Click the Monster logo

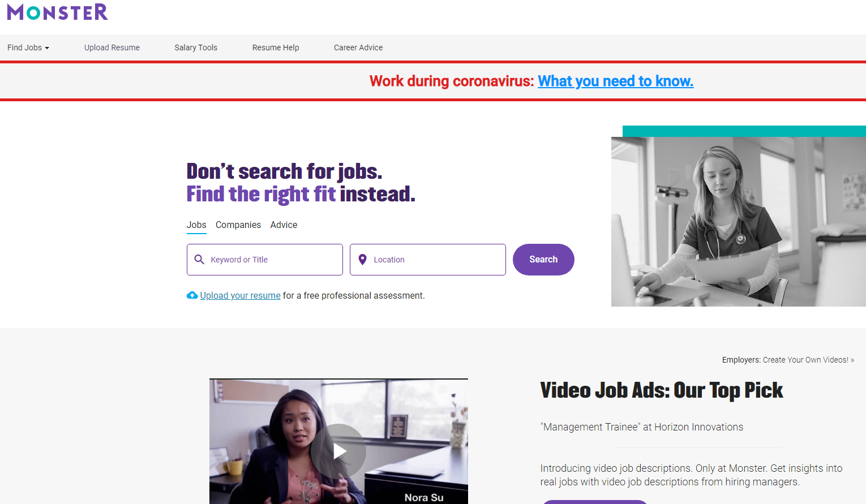tap(57, 12)
